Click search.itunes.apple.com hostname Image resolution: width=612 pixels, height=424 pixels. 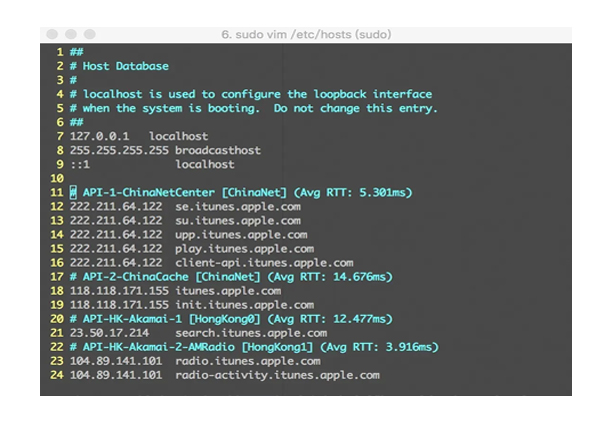pos(251,333)
